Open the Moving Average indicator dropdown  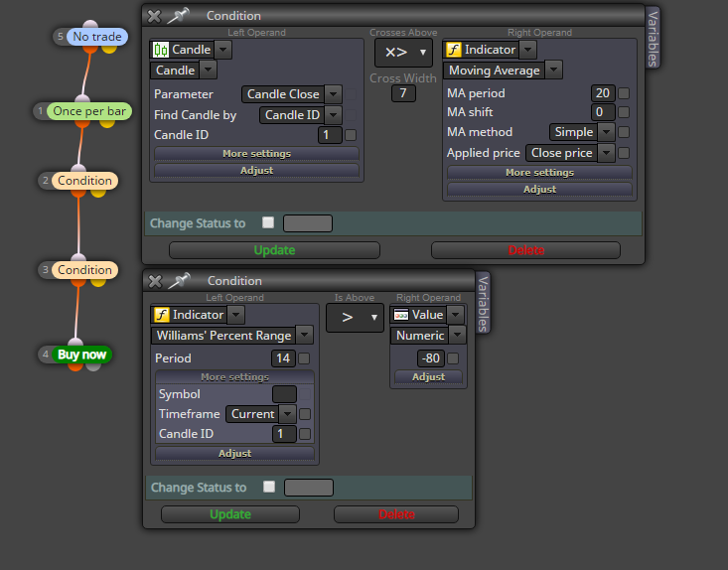[x=553, y=71]
